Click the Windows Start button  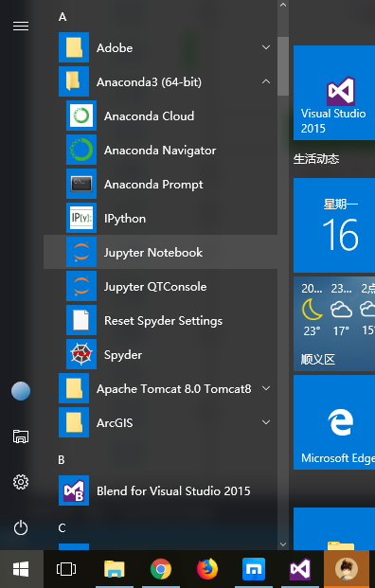pos(21,569)
